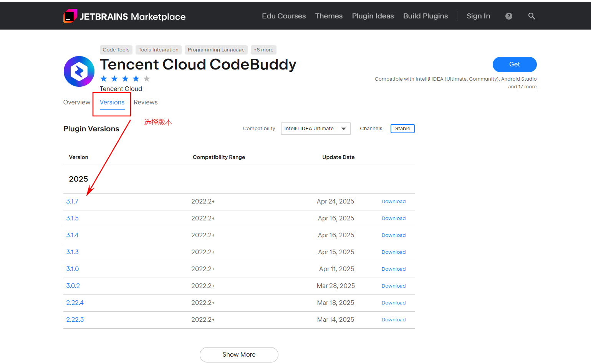Viewport: 591px width, 364px height.
Task: Click the Version column header
Action: [x=79, y=157]
